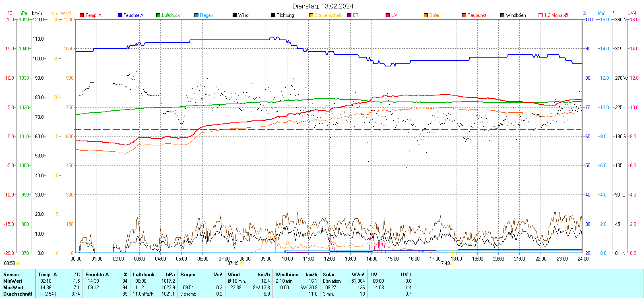The height and width of the screenshot is (298, 644).
Task: Click the Richtung legend label
Action: (285, 15)
